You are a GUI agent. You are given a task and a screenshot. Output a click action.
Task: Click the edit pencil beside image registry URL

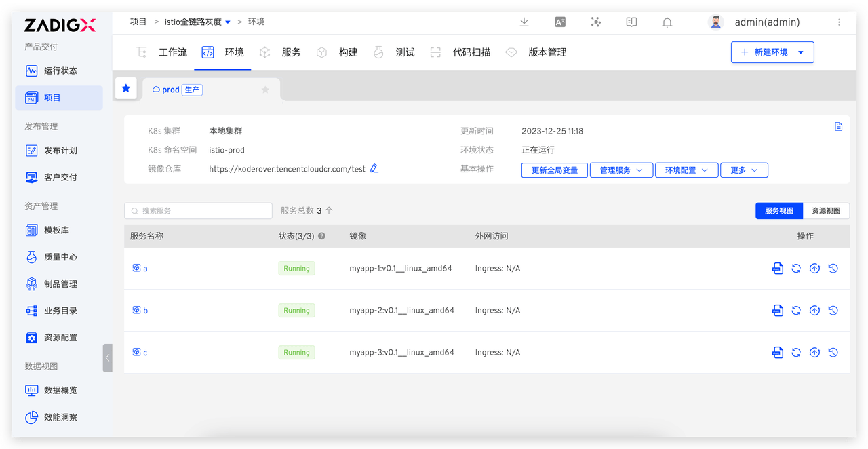point(374,169)
